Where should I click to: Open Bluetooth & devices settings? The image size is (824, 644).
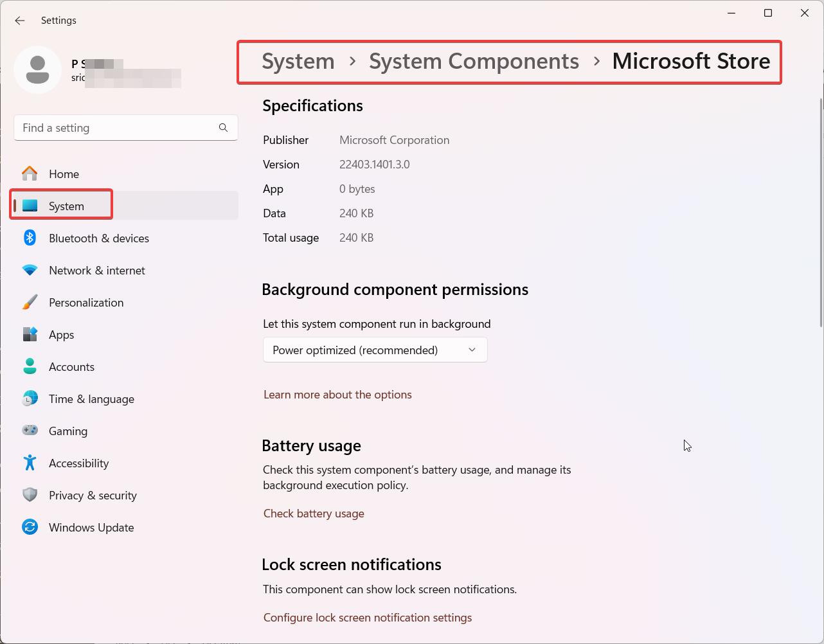98,238
